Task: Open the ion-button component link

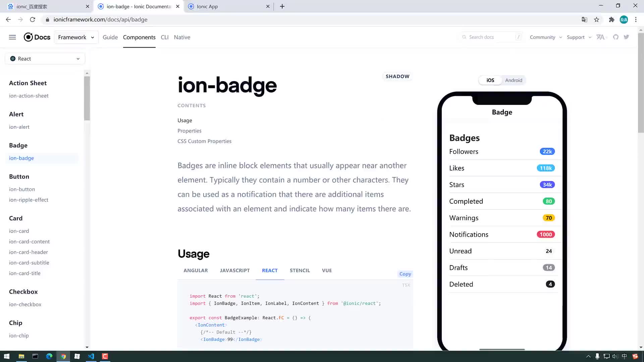Action: (x=22, y=189)
